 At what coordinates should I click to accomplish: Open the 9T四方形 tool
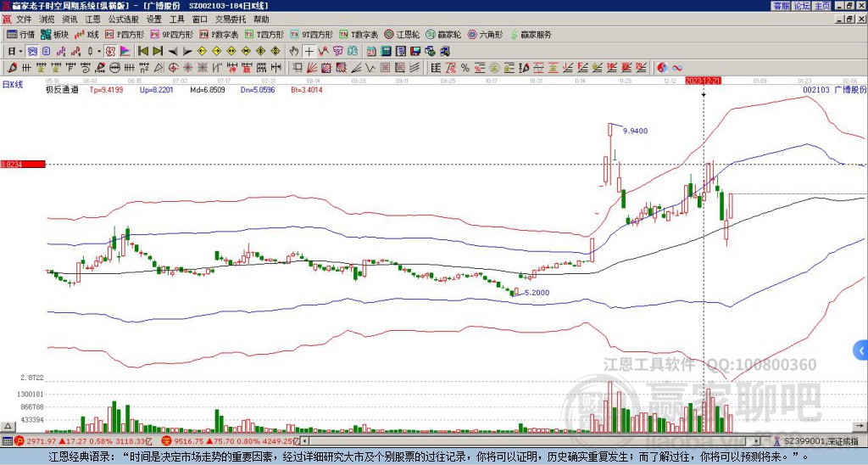coord(311,34)
